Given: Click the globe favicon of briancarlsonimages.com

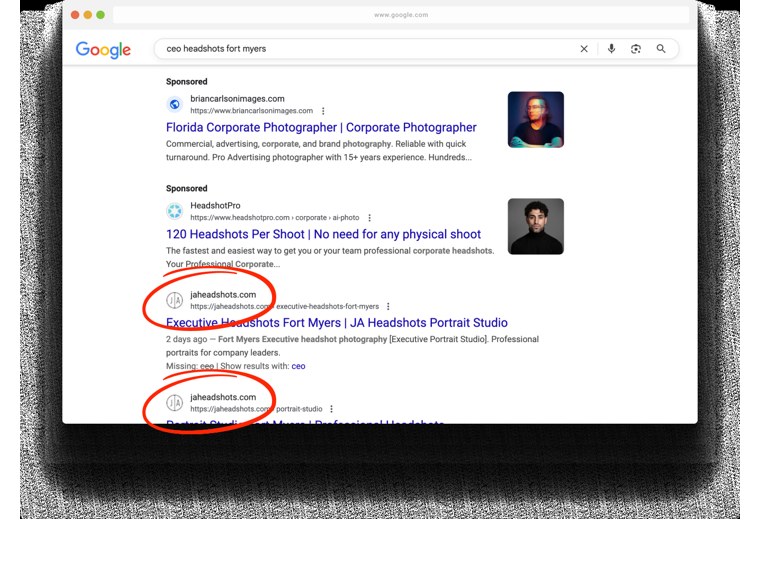Looking at the screenshot, I should 174,104.
